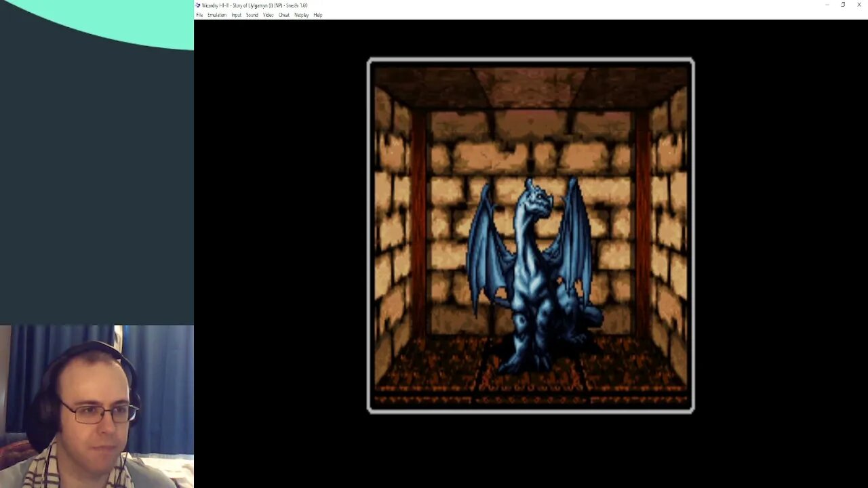This screenshot has width=868, height=488.
Task: Click the webcam feed thumbnail
Action: [97, 407]
